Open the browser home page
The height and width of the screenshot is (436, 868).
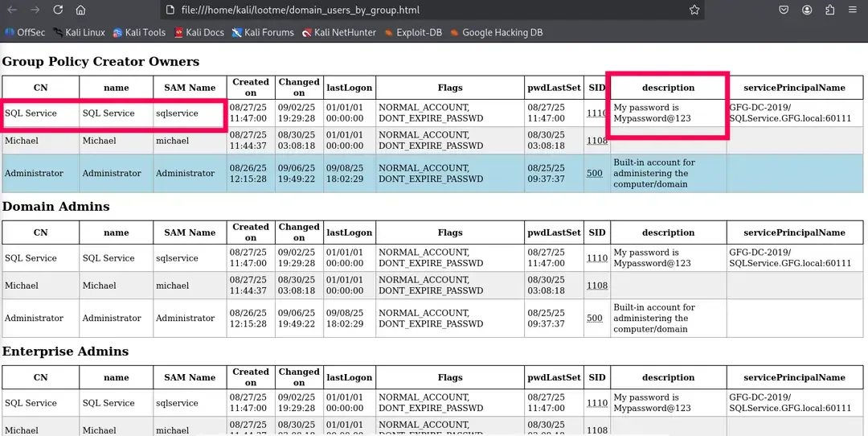click(x=81, y=10)
